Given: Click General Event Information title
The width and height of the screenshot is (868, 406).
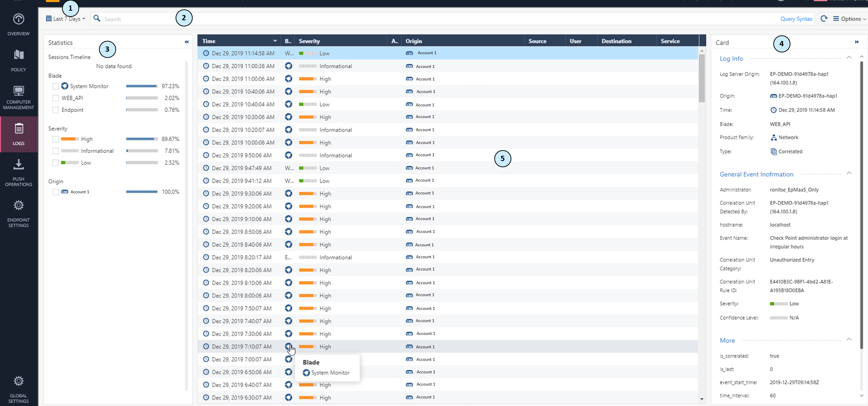Looking at the screenshot, I should click(x=757, y=174).
